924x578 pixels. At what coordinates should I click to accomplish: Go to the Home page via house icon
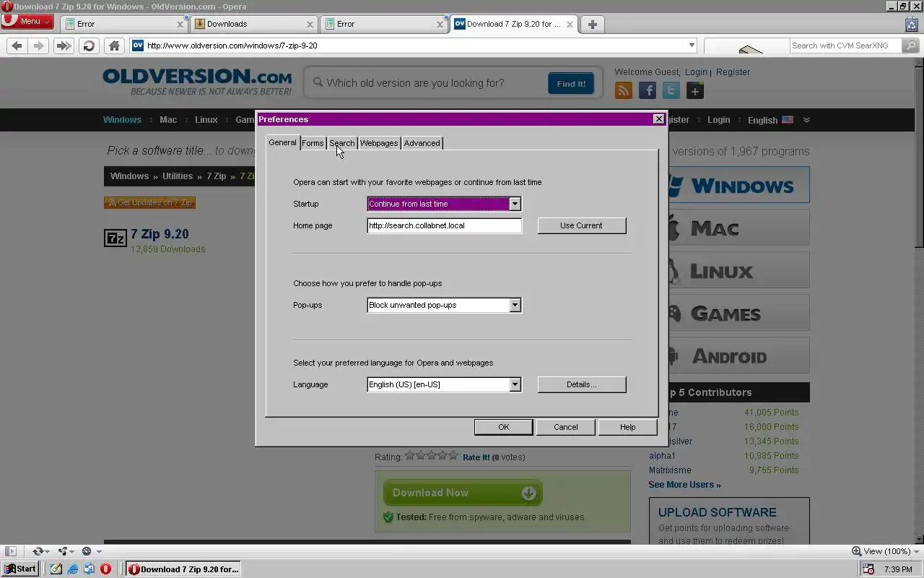114,46
